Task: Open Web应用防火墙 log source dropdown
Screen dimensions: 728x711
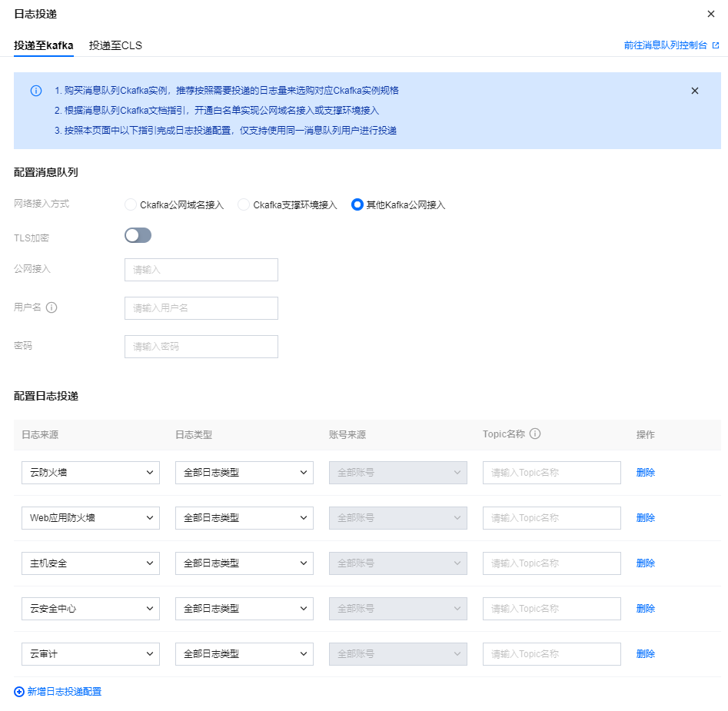Action: click(x=91, y=518)
